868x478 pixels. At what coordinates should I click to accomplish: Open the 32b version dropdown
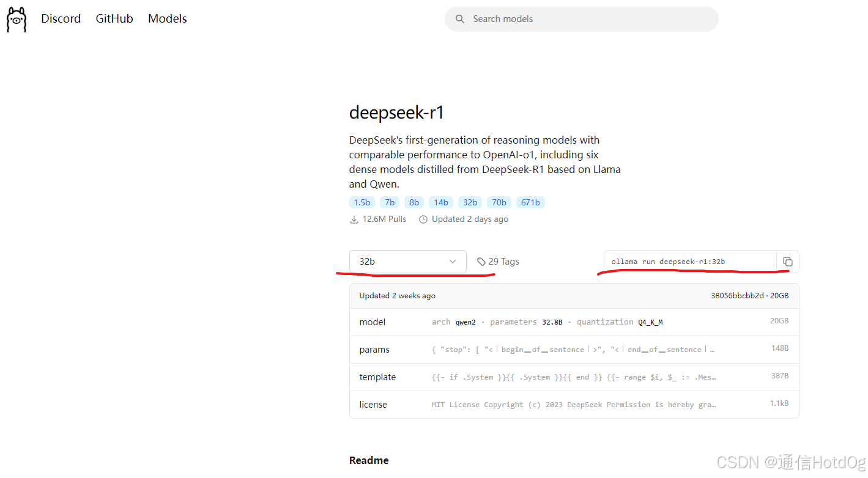click(x=408, y=262)
